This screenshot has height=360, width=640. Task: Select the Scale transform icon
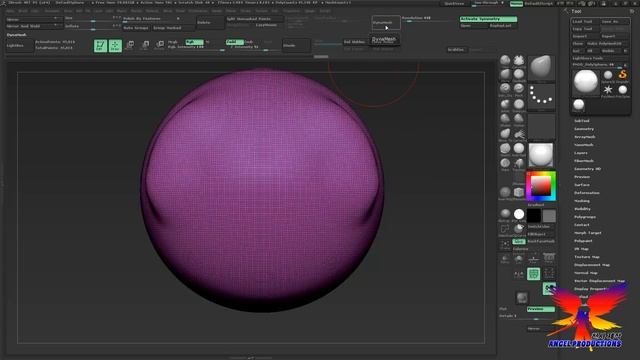[x=145, y=45]
